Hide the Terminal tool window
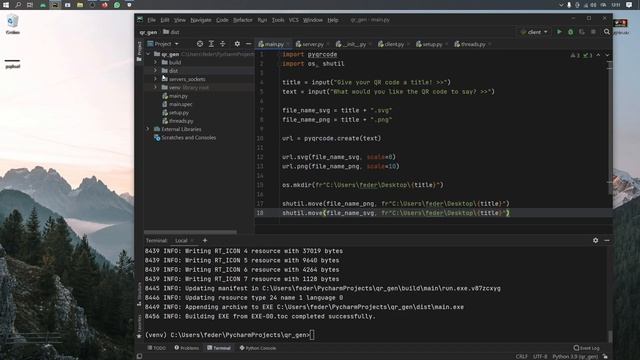The image size is (640, 360). 607,240
